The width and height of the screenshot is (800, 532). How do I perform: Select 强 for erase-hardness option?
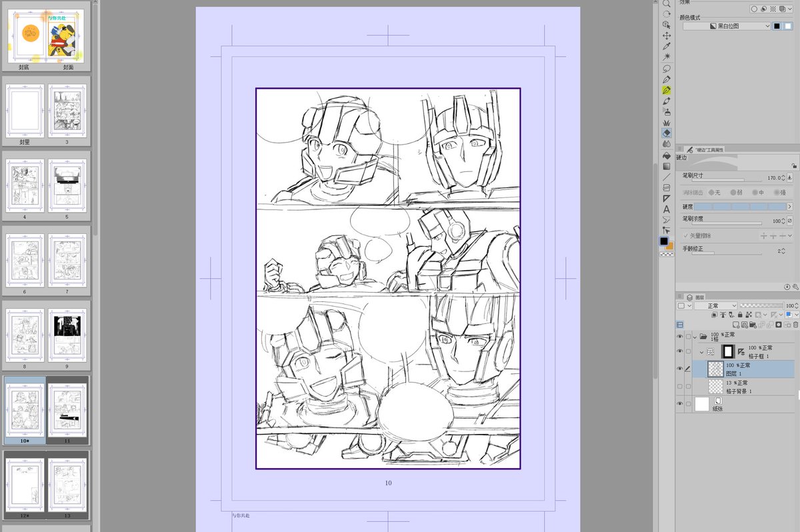(x=779, y=193)
